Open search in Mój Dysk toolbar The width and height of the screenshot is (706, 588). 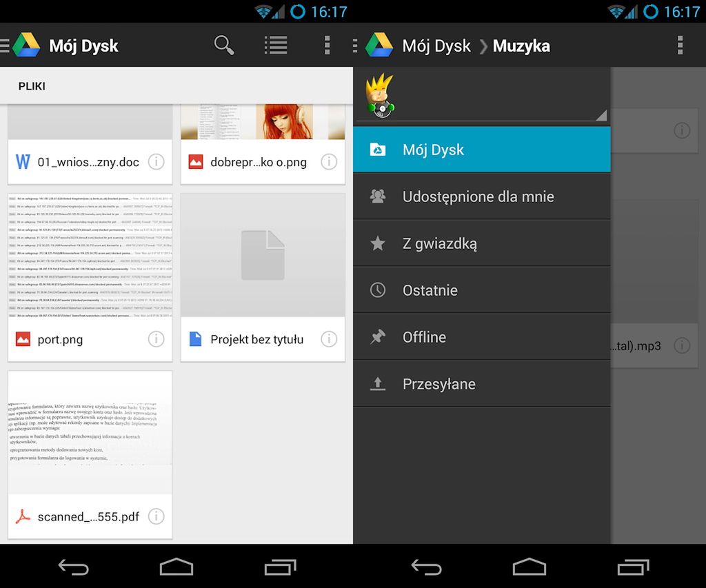(x=224, y=45)
